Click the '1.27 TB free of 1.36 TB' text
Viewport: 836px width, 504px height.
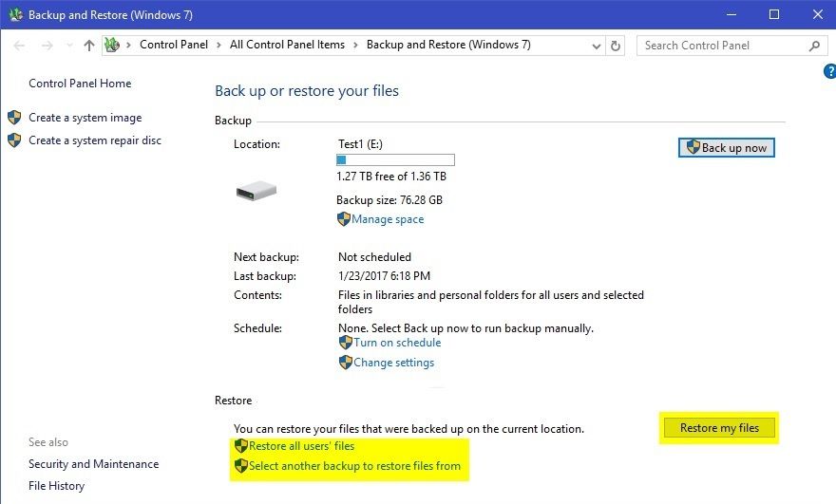pos(391,177)
